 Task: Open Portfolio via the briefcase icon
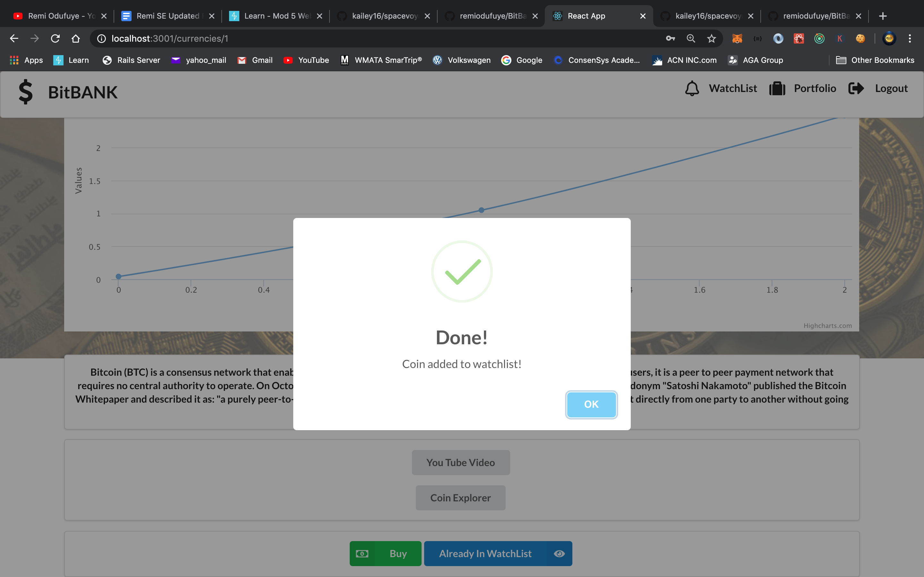[x=777, y=88]
